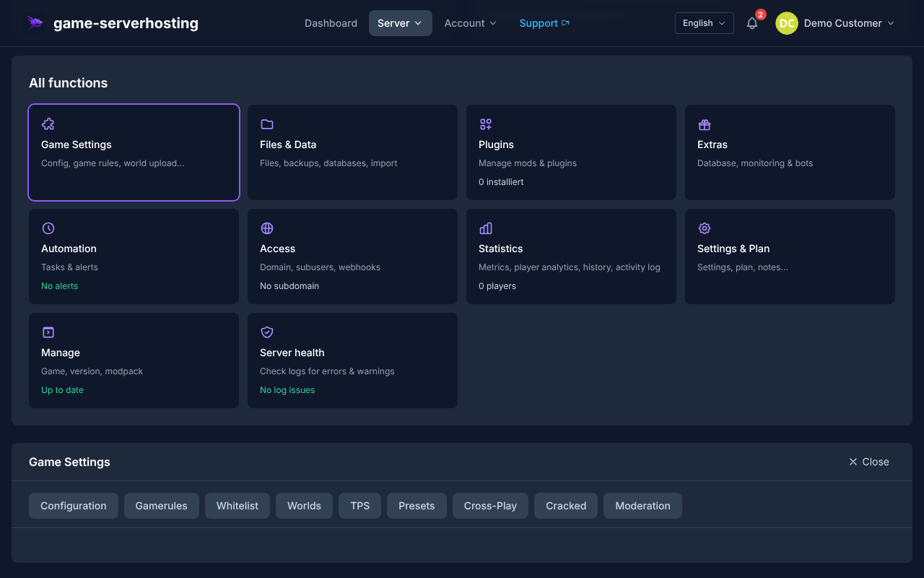This screenshot has width=924, height=578.
Task: Switch to the TPS tab
Action: tap(360, 506)
